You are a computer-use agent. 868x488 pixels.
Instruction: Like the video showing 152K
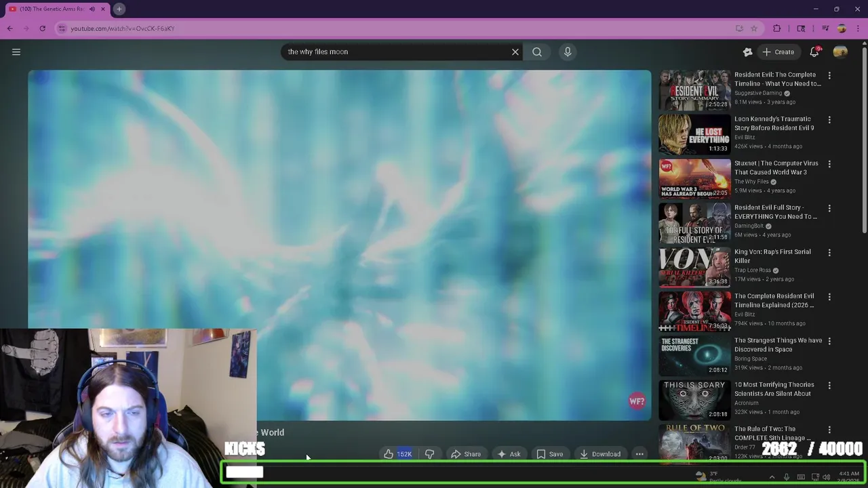pos(397,454)
